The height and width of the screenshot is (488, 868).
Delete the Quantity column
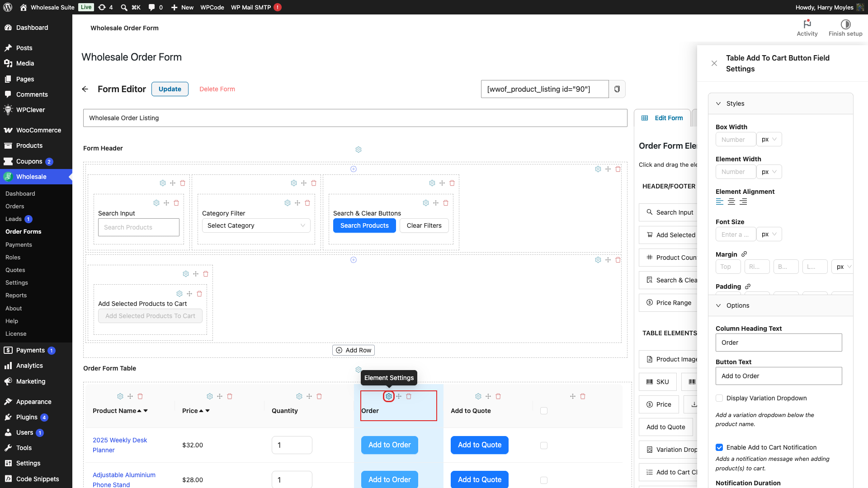319,396
